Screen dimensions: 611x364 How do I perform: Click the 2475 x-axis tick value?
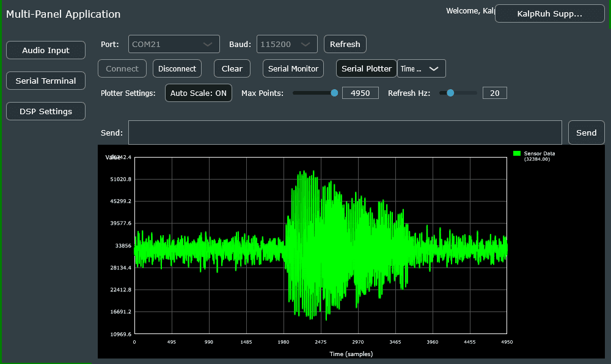pos(320,342)
